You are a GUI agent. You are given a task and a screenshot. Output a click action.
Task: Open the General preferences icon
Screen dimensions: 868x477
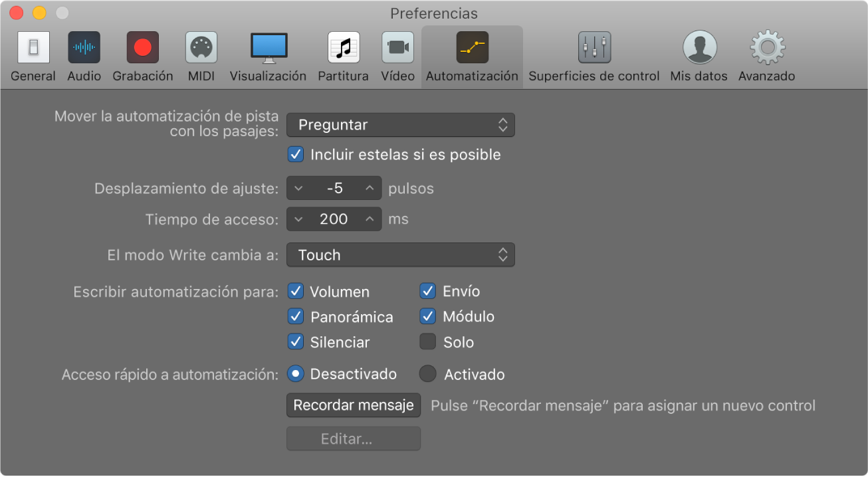[33, 48]
